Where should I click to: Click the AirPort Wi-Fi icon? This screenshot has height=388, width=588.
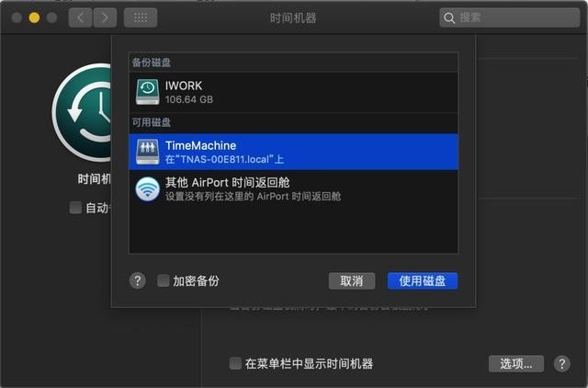147,188
